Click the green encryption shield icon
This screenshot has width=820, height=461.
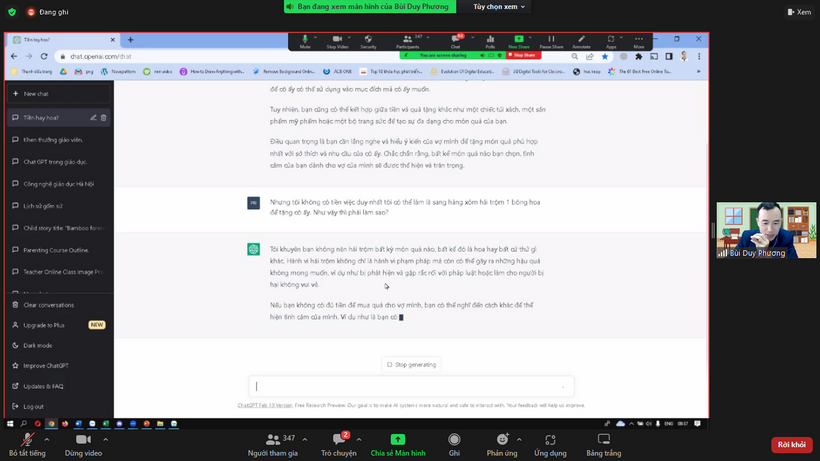point(12,11)
